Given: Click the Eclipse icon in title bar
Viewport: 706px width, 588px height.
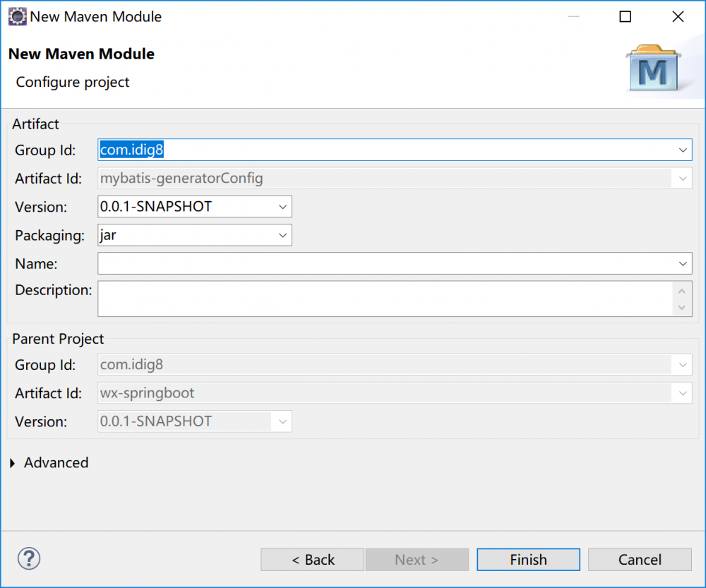Looking at the screenshot, I should [18, 17].
